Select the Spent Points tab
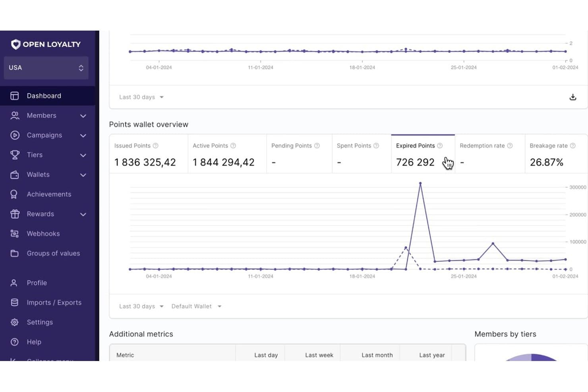588x392 pixels. tap(362, 154)
